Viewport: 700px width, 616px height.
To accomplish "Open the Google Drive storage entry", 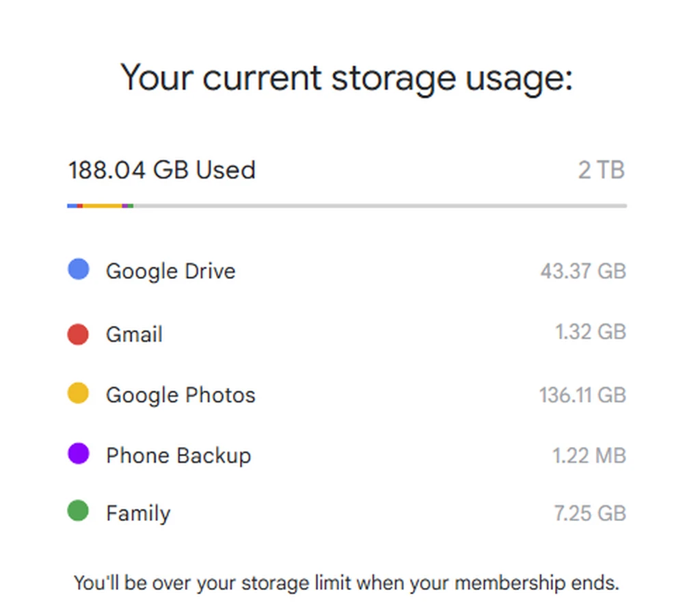I will click(x=170, y=271).
